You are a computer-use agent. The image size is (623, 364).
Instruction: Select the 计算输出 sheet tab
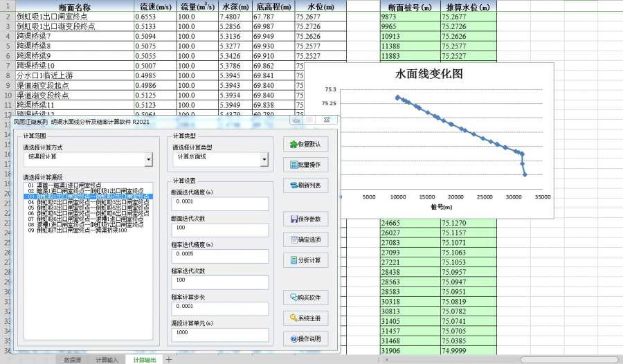click(x=145, y=360)
